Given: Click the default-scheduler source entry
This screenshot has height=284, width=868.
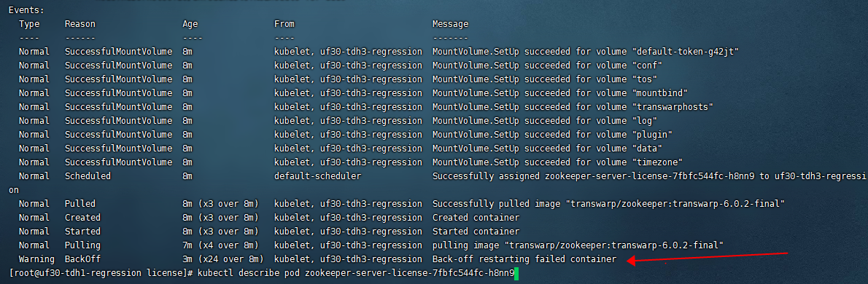Looking at the screenshot, I should pos(318,176).
